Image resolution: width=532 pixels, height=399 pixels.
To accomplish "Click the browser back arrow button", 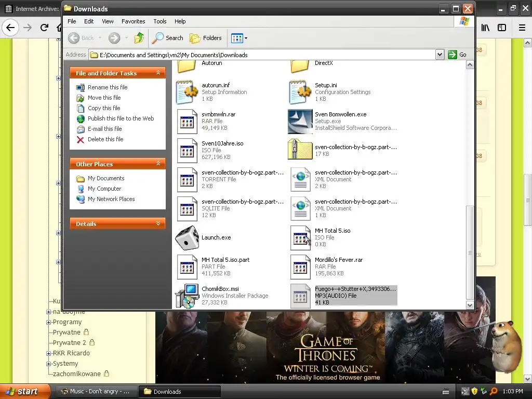I will [10, 28].
